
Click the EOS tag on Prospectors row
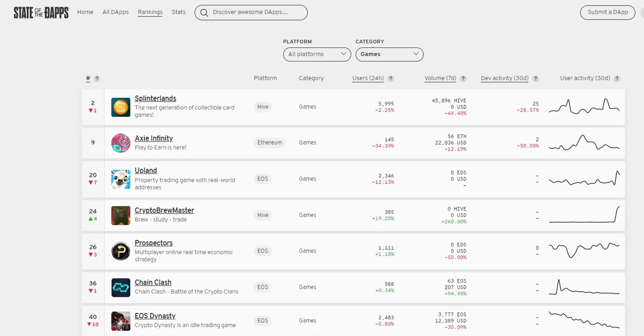pyautogui.click(x=263, y=251)
